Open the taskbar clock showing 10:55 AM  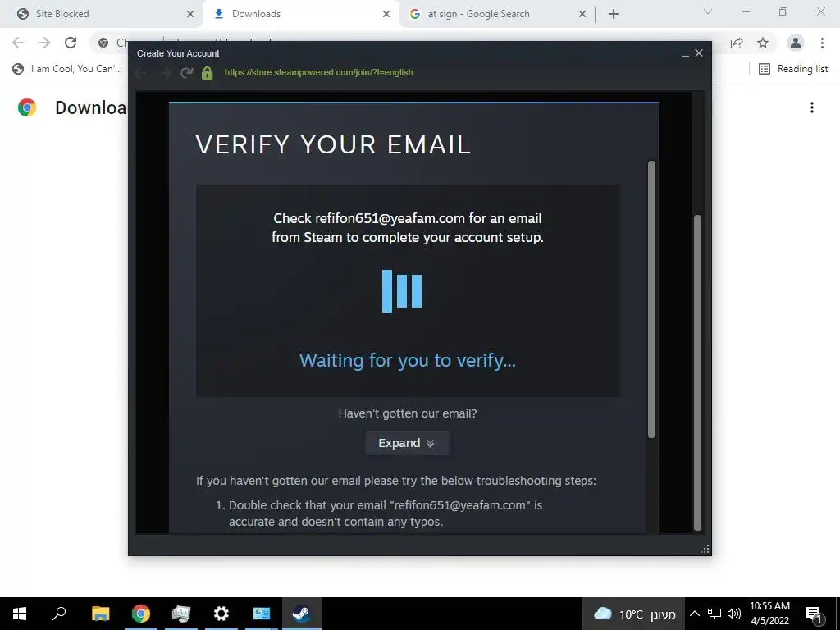(x=769, y=614)
